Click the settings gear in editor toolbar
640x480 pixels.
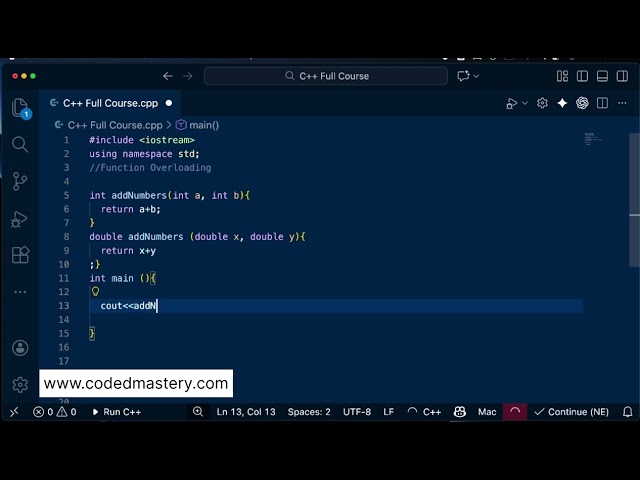click(542, 103)
